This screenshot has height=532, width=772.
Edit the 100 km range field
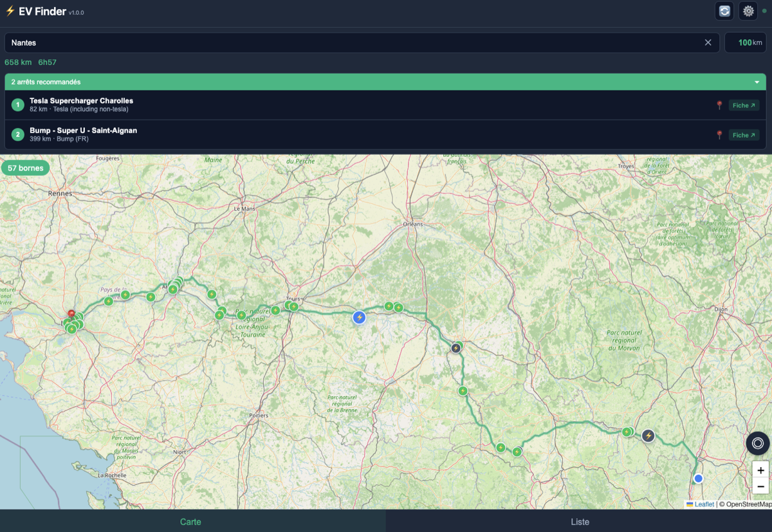tap(745, 42)
